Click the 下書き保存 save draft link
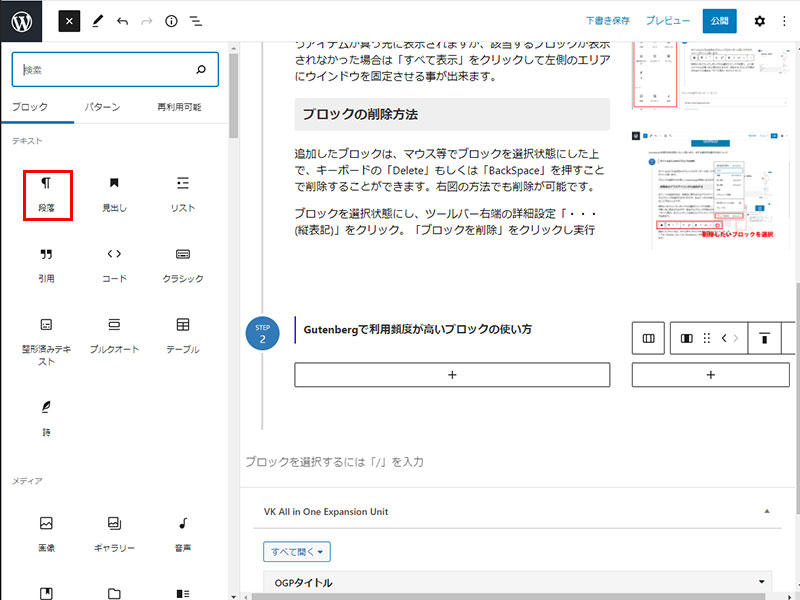Viewport: 800px width, 600px height. coord(608,21)
